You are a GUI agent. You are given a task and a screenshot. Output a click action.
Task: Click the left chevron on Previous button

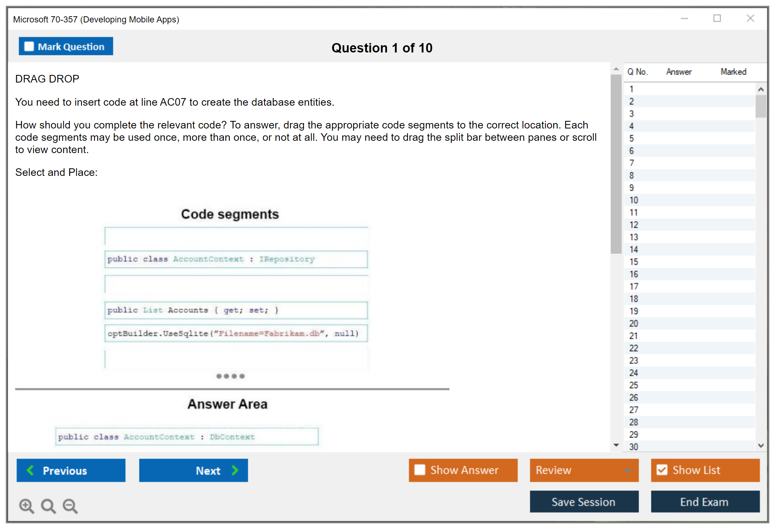[x=31, y=470]
